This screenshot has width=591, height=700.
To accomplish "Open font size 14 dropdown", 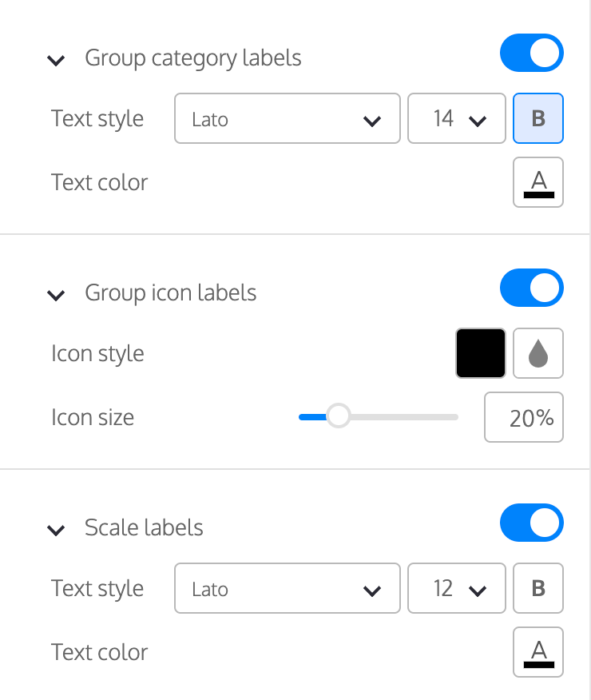I will point(457,118).
